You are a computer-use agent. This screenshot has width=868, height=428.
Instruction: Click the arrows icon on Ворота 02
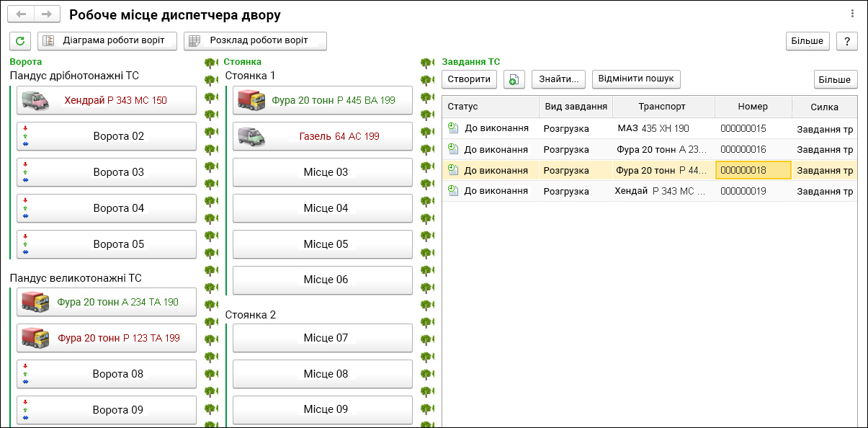click(26, 136)
